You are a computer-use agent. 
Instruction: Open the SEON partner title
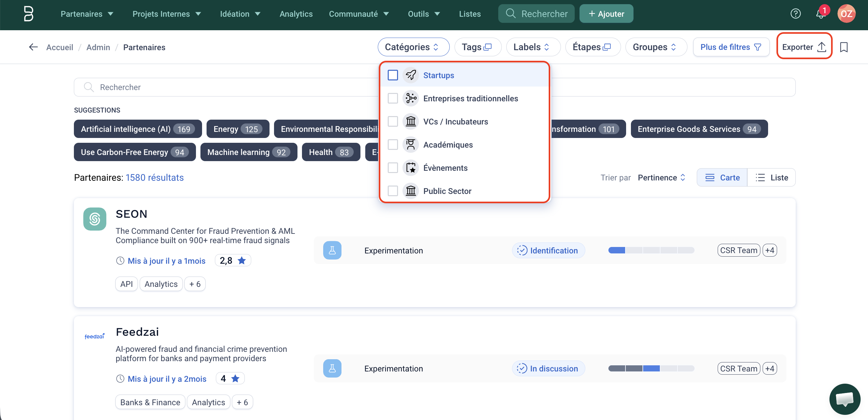point(131,214)
